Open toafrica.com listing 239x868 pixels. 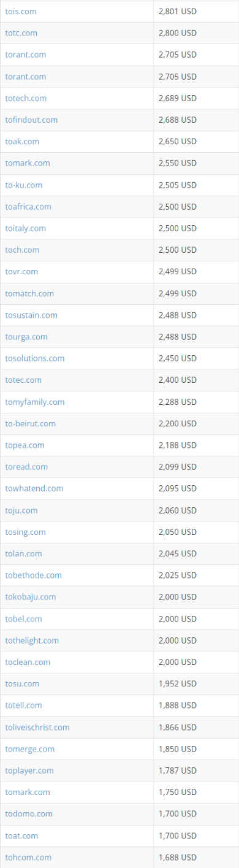28,207
